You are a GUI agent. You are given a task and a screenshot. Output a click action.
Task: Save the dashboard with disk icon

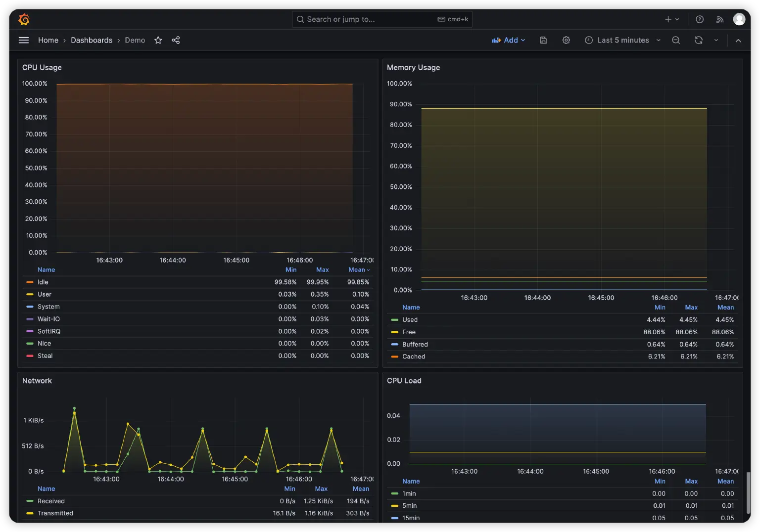coord(543,40)
